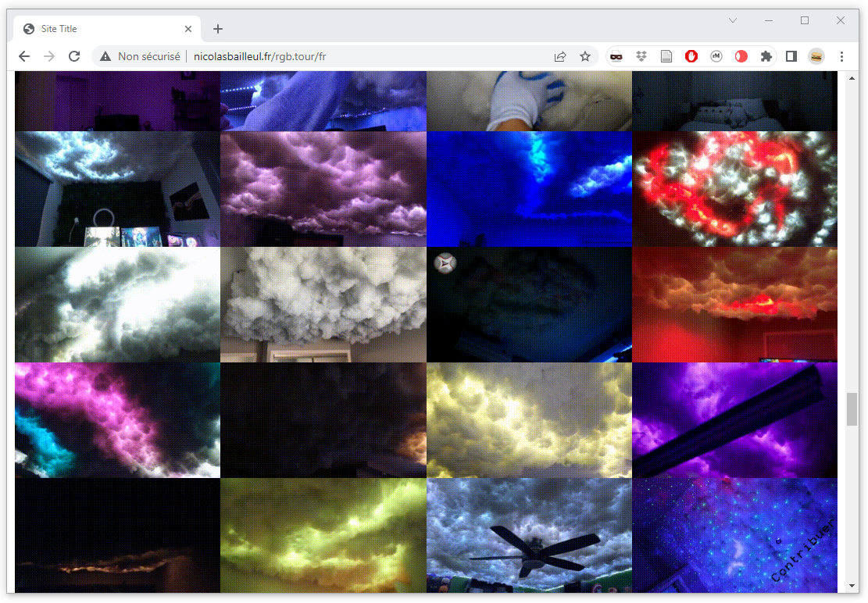
Task: Open the red and white cloud image
Action: pos(734,189)
